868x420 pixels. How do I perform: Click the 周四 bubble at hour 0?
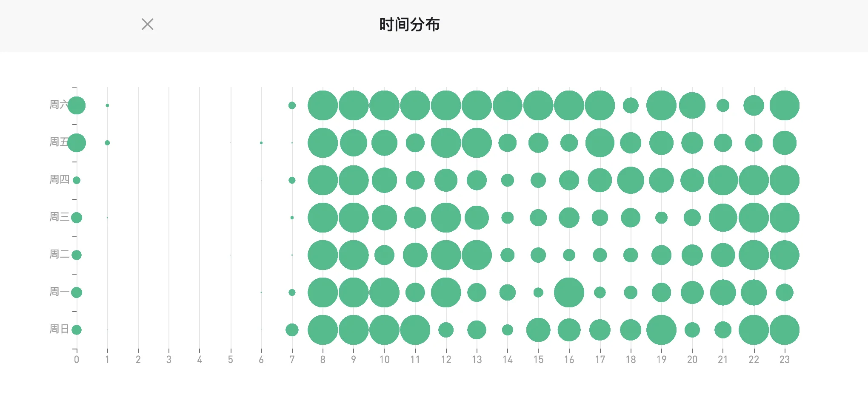77,180
